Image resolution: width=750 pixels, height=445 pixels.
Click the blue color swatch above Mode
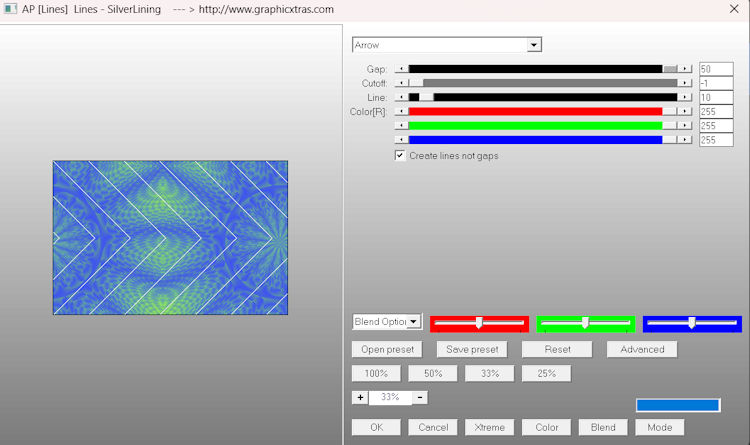678,405
